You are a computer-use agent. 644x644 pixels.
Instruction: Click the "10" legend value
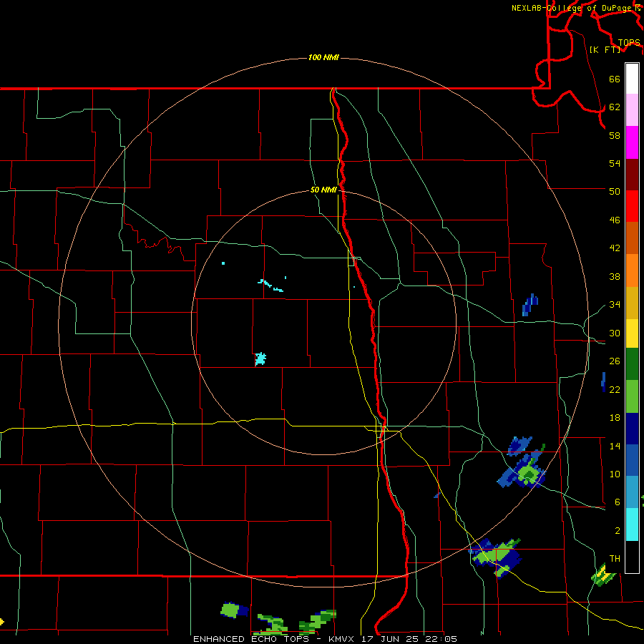615,474
